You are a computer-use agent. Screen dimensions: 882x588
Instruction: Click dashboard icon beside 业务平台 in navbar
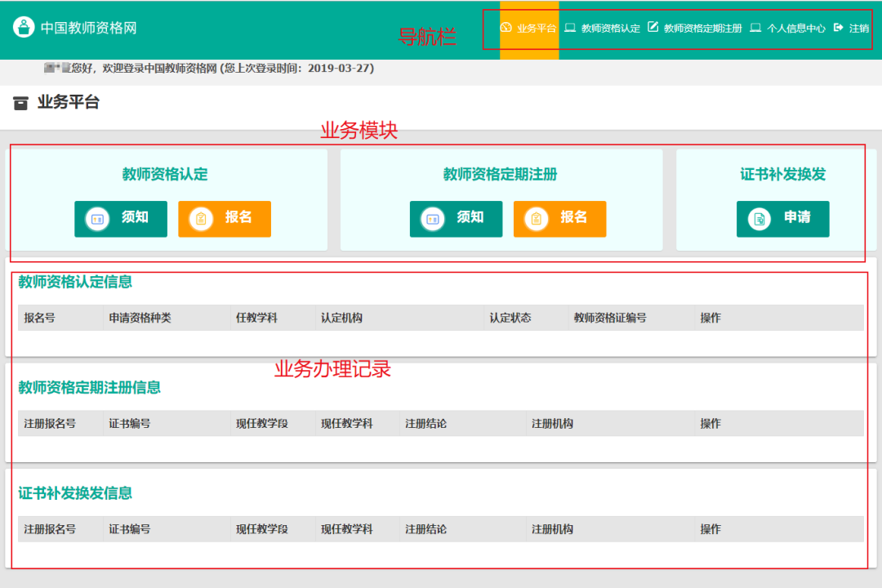506,28
